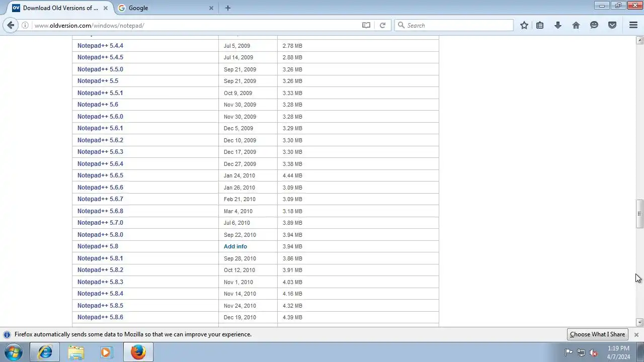Image resolution: width=644 pixels, height=362 pixels.
Task: Select the Download Old Versions tab
Action: click(61, 8)
